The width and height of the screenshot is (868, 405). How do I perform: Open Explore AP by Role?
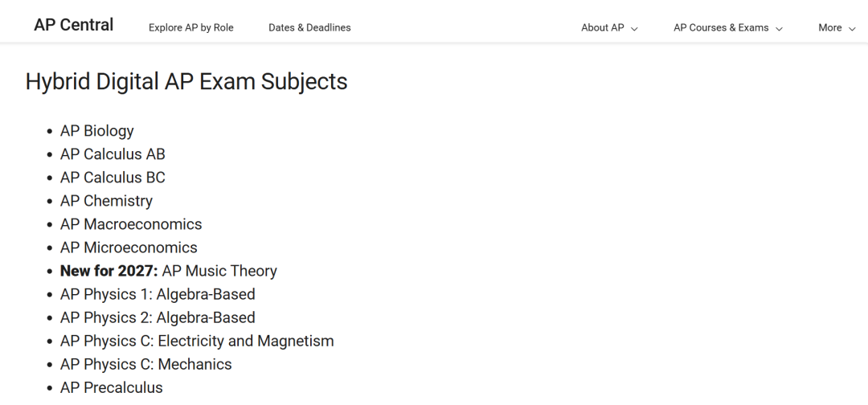(x=191, y=27)
